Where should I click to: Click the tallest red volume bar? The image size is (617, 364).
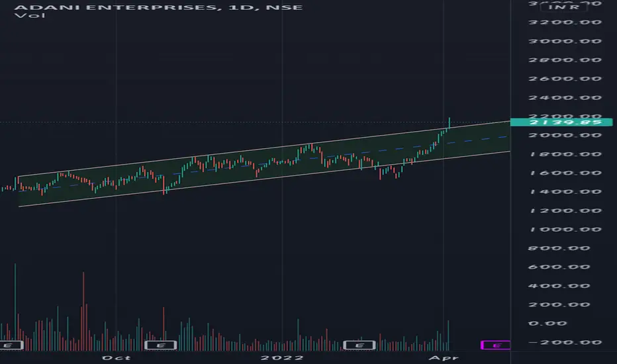83,311
